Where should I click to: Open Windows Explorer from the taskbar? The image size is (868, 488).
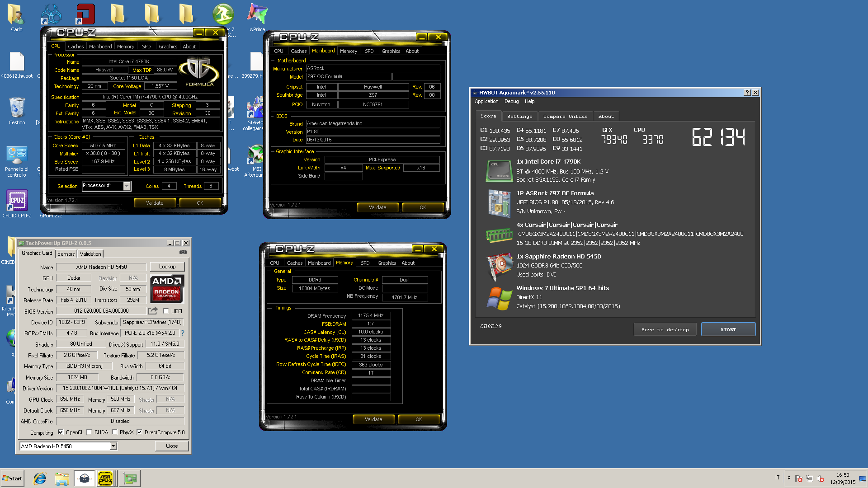pos(62,479)
